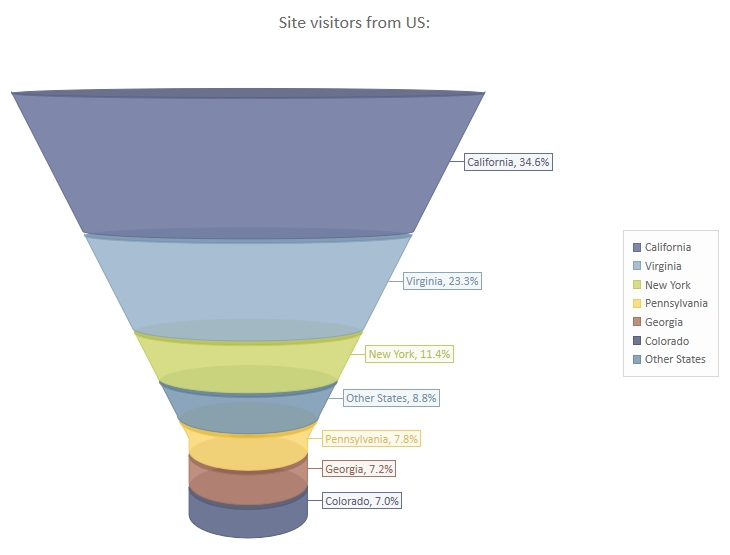Click the New York legend color swatch
This screenshot has width=730, height=555.
[x=636, y=285]
